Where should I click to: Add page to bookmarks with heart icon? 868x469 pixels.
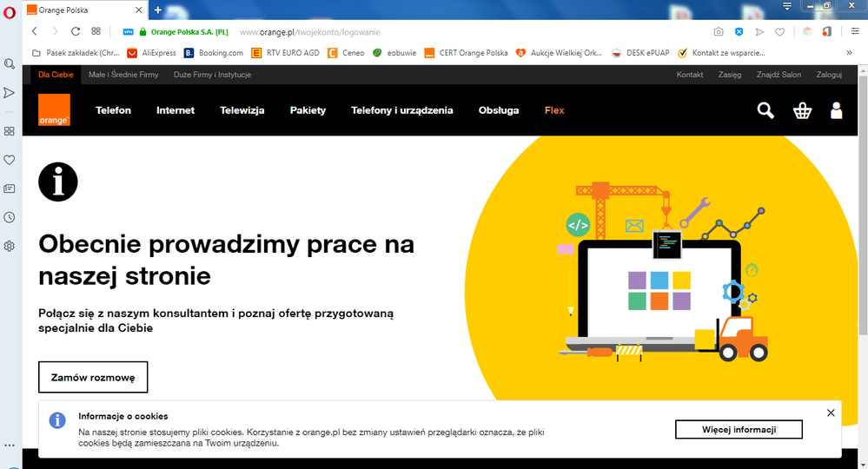tap(780, 32)
